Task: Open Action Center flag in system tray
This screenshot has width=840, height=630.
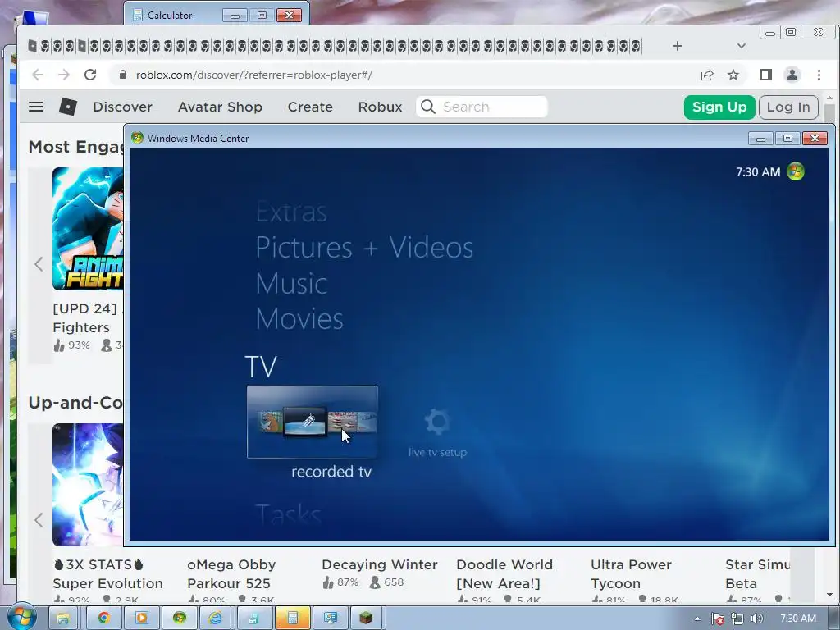Action: 717,619
